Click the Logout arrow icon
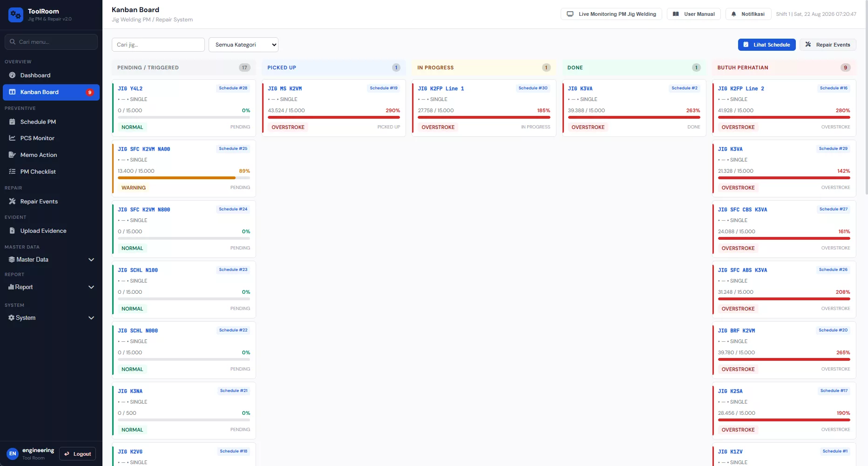Viewport: 868px width, 466px height. pyautogui.click(x=67, y=454)
